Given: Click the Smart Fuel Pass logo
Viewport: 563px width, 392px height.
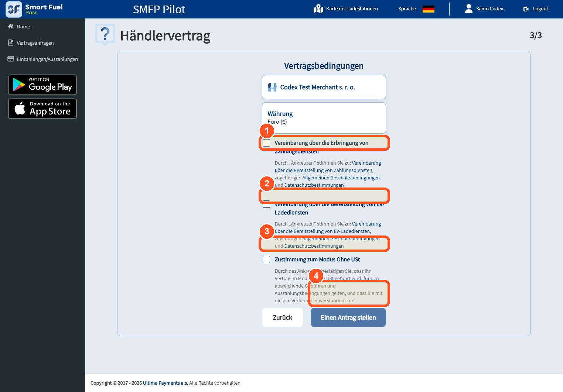Looking at the screenshot, I should click(x=34, y=9).
